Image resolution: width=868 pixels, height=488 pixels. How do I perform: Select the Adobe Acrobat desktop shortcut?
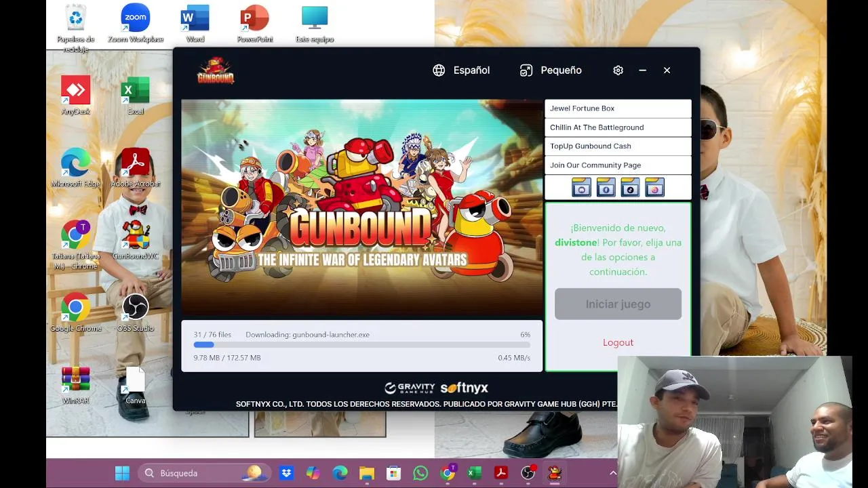click(136, 167)
